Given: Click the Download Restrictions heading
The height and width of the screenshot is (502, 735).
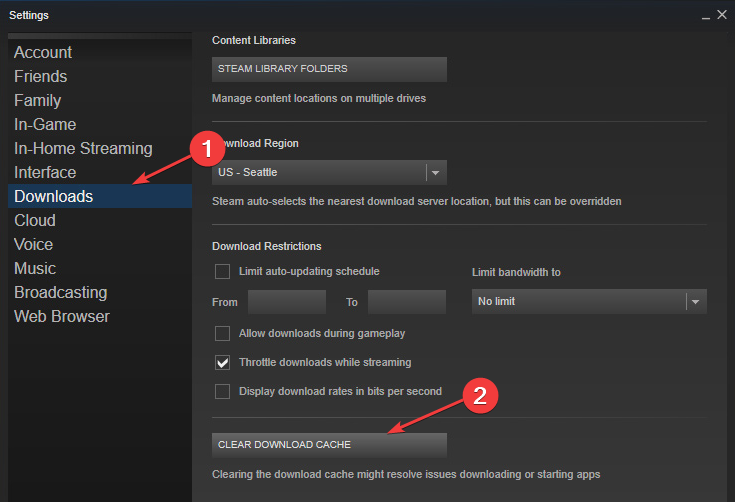Looking at the screenshot, I should (x=267, y=246).
